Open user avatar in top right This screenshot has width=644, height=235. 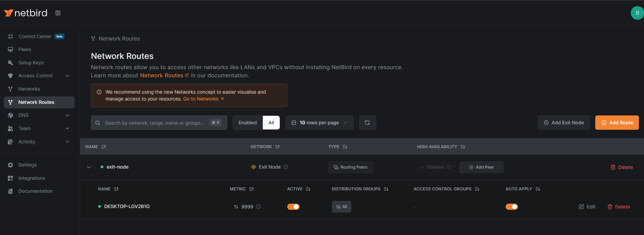point(637,13)
